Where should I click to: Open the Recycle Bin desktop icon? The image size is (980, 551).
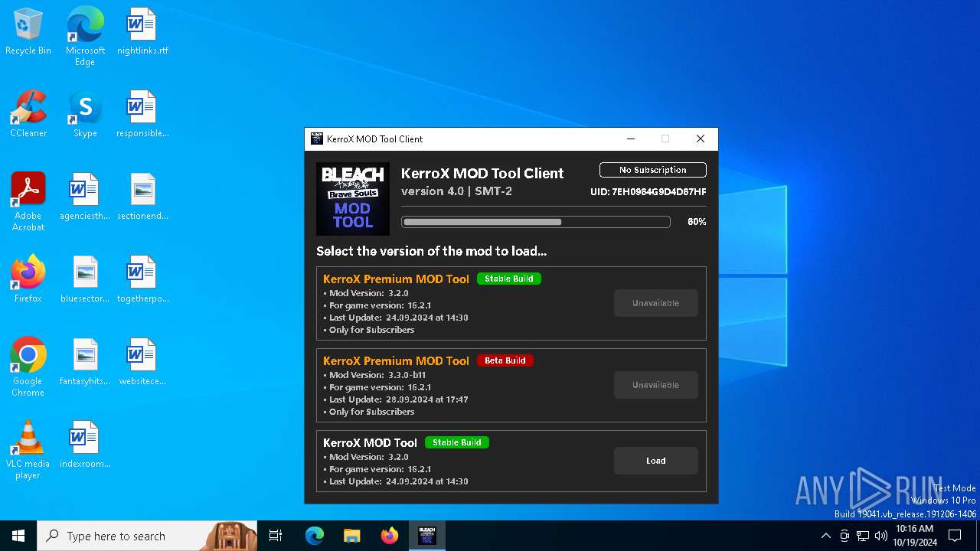28,32
